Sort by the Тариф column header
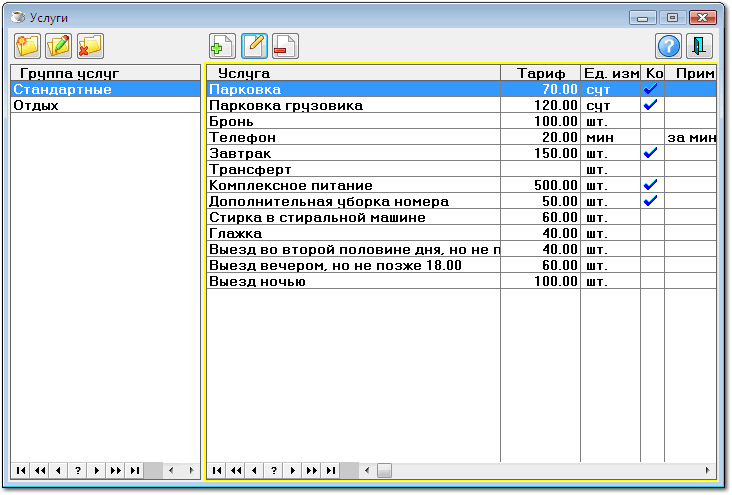 [x=540, y=73]
